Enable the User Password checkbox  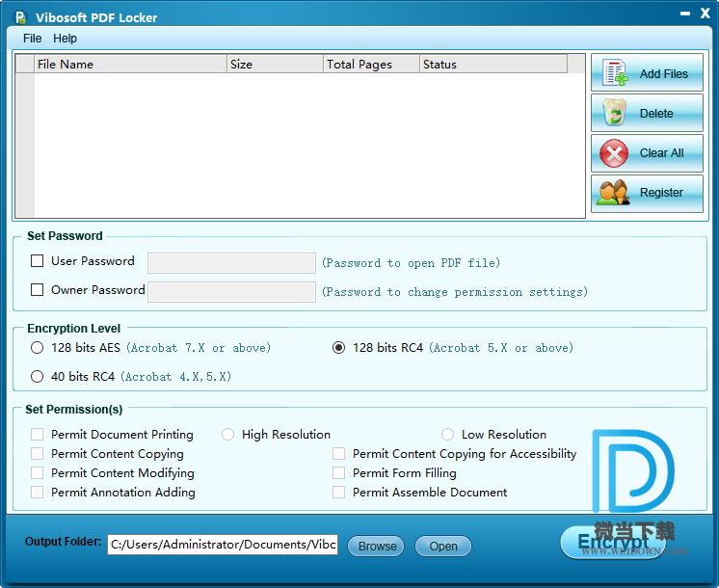point(38,261)
